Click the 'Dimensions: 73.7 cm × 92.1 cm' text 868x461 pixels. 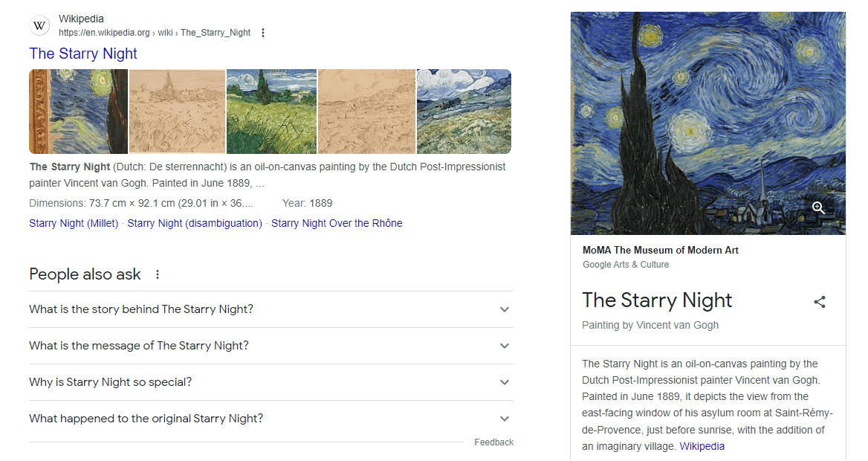141,203
